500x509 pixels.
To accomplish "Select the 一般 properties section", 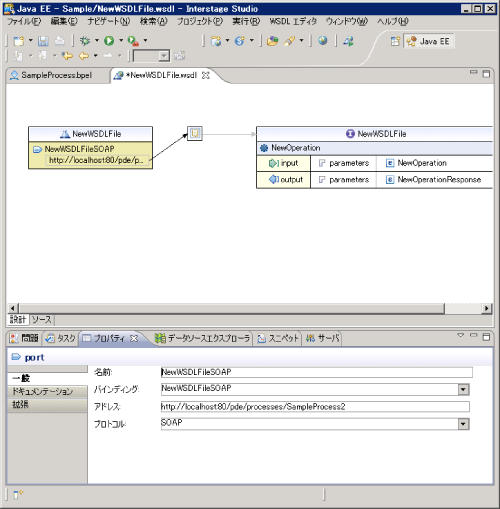I will 47,378.
